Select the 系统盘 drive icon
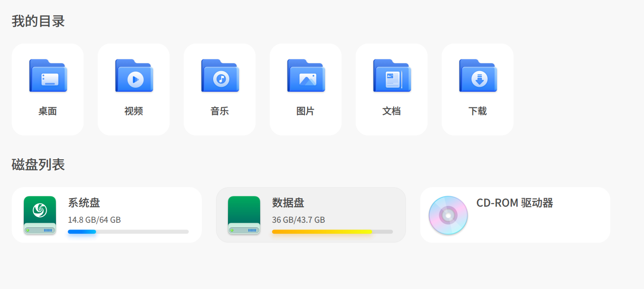This screenshot has width=644, height=289. (40, 216)
